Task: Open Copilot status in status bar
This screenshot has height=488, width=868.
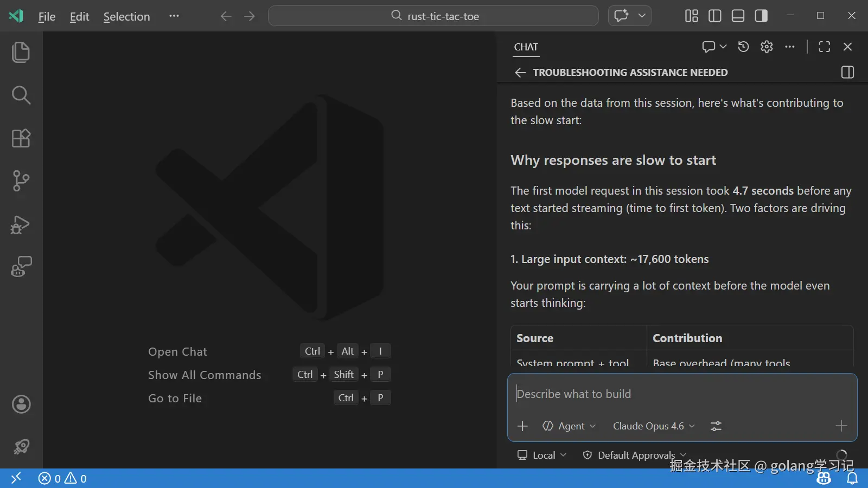Action: pyautogui.click(x=824, y=478)
